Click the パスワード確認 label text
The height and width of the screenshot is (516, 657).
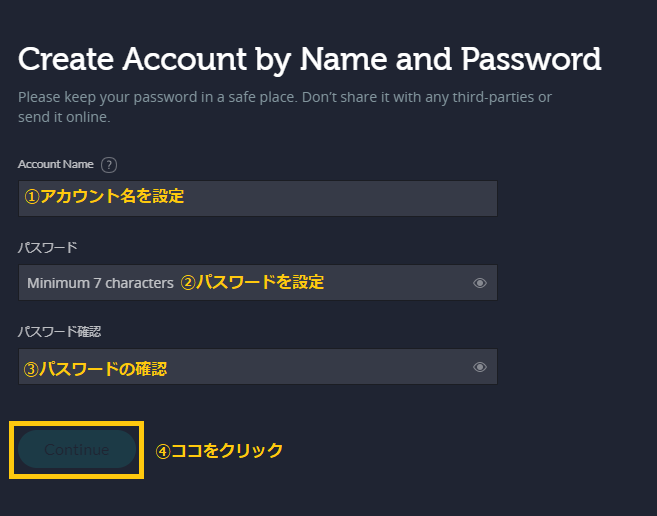59,332
